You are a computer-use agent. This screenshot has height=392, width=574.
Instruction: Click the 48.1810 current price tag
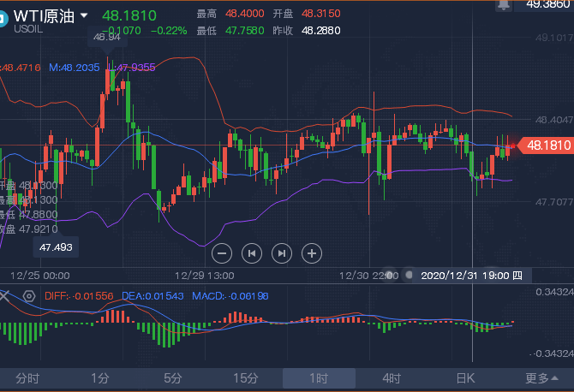click(x=547, y=146)
